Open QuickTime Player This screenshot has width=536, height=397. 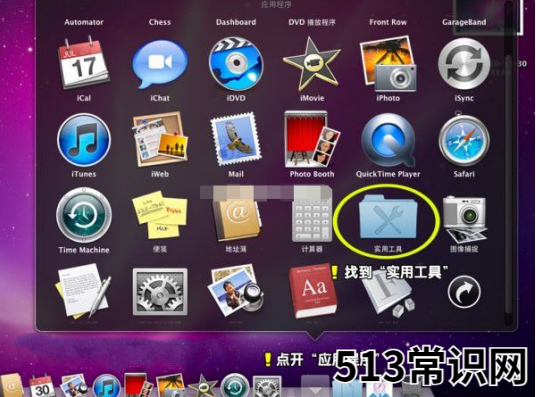coord(388,140)
